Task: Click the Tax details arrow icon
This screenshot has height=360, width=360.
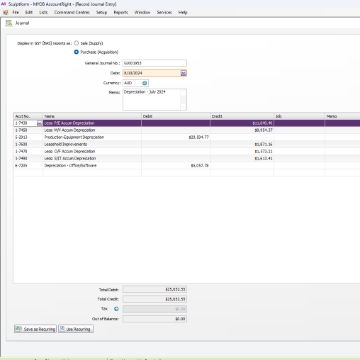Action: 116,309
